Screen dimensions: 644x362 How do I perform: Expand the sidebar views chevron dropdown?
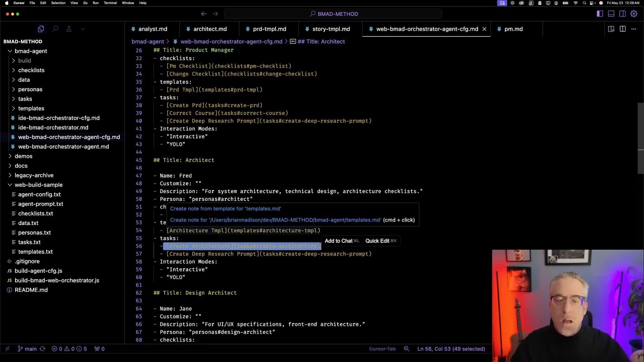[x=83, y=29]
